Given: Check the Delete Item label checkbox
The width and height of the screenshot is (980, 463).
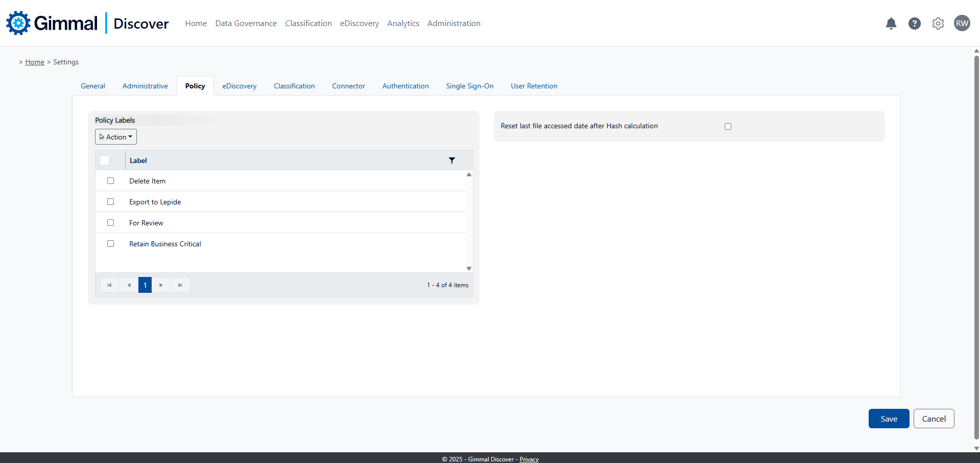Looking at the screenshot, I should 110,181.
